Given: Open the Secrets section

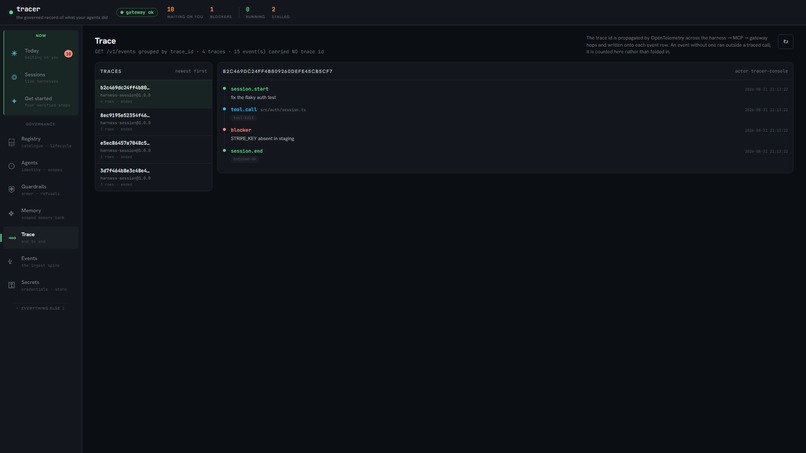Looking at the screenshot, I should pyautogui.click(x=41, y=285).
